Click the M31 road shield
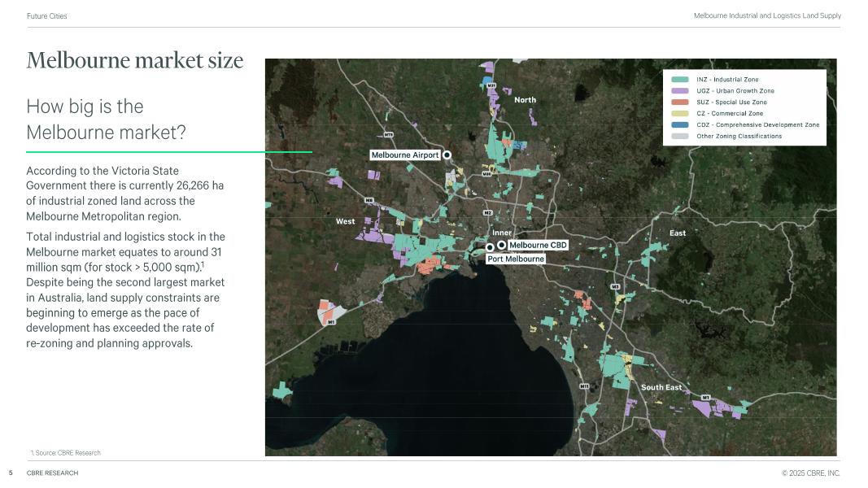 tap(491, 85)
